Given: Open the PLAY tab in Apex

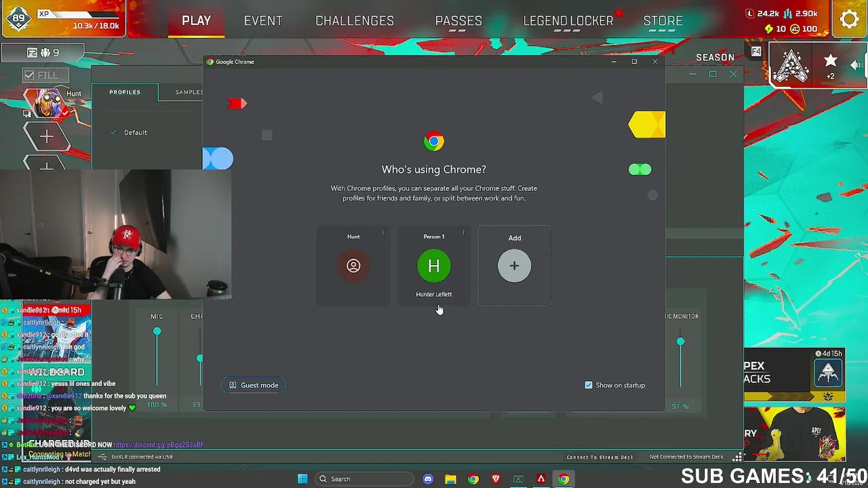Looking at the screenshot, I should point(197,20).
